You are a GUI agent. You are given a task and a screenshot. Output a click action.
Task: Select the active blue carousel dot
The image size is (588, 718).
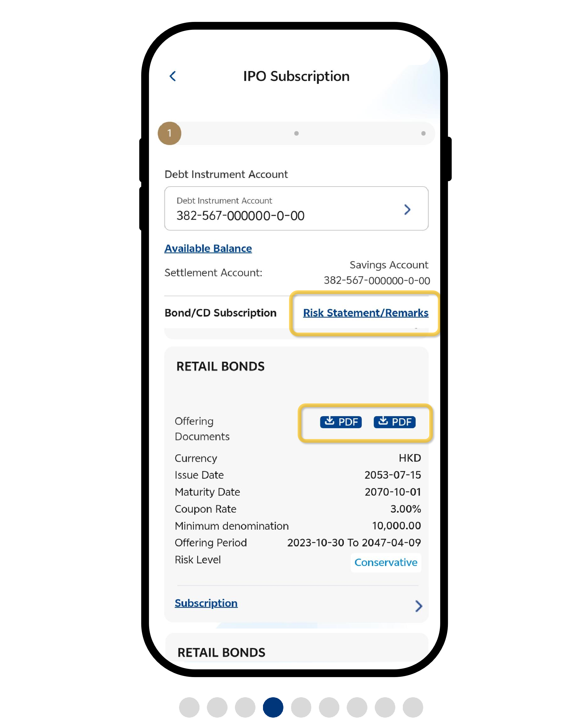pyautogui.click(x=273, y=707)
